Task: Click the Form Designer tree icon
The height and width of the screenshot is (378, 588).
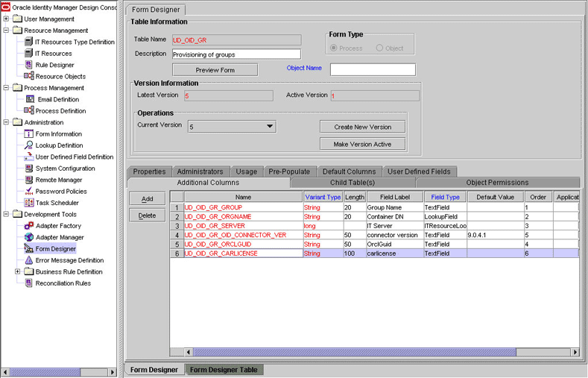Action: [x=28, y=248]
